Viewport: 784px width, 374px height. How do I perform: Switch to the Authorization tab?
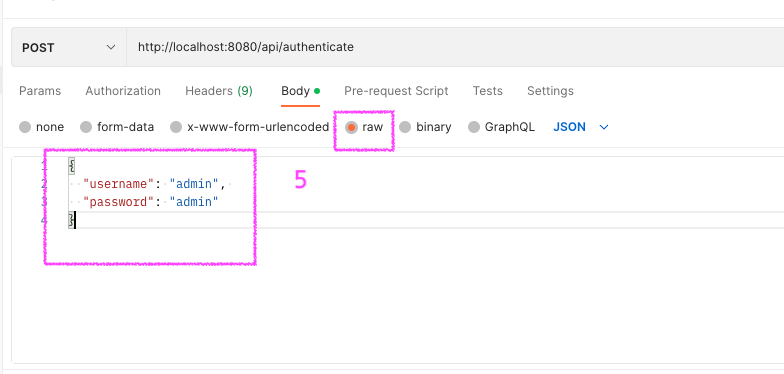[x=123, y=91]
